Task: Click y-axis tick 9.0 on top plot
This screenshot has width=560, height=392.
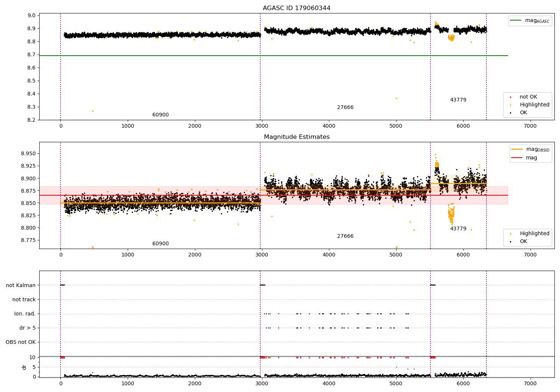Action: pyautogui.click(x=32, y=16)
